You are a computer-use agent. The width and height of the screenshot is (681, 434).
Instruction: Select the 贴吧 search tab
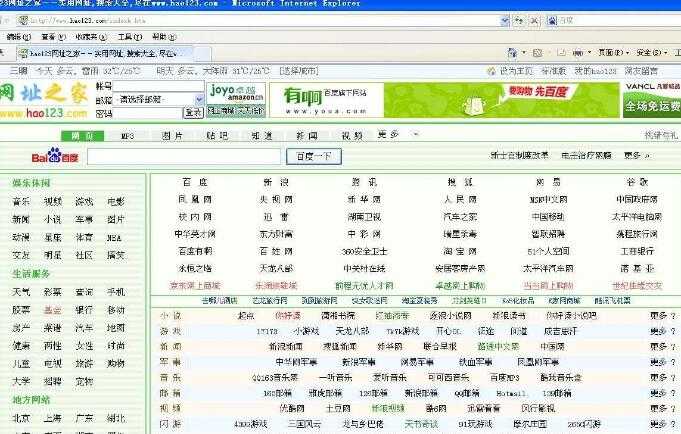pos(217,136)
